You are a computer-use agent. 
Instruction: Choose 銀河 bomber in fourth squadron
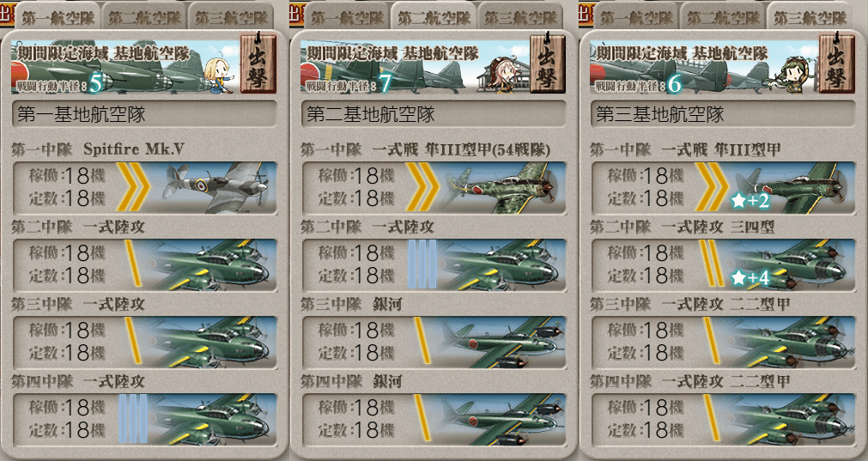pos(434,420)
